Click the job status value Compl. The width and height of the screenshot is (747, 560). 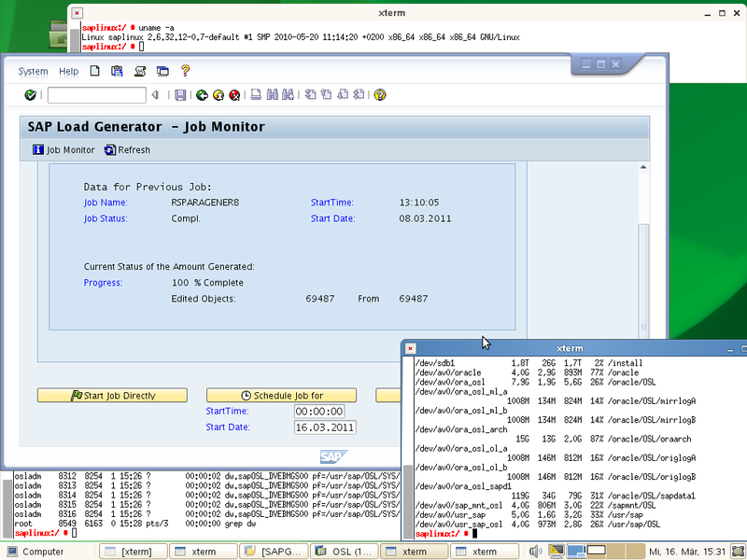click(x=186, y=218)
